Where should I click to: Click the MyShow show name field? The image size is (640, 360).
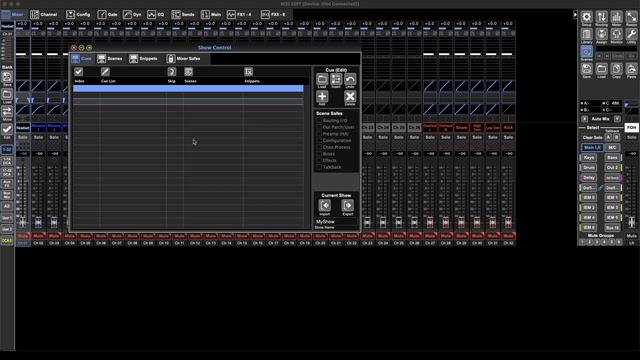point(336,222)
